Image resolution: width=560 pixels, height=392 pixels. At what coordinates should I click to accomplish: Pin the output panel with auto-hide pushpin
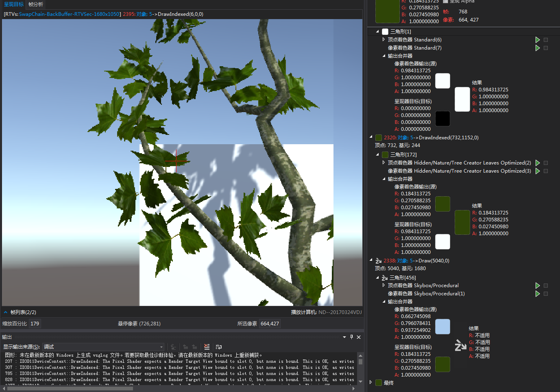click(352, 337)
